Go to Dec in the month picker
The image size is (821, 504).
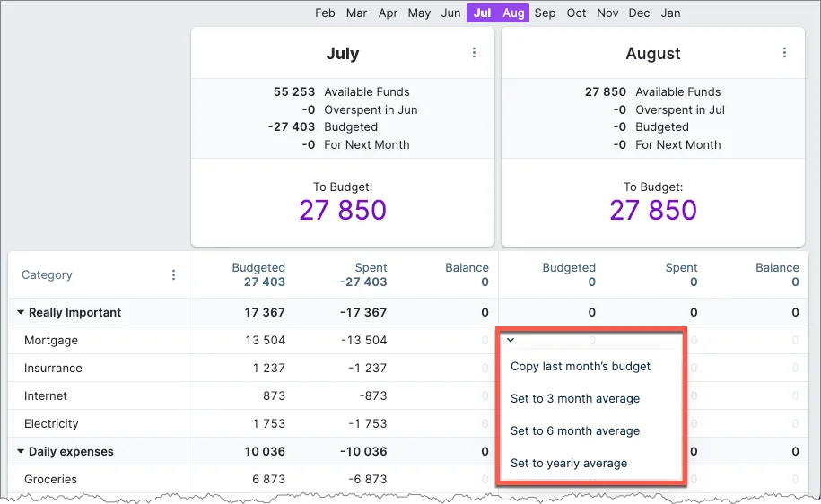639,13
